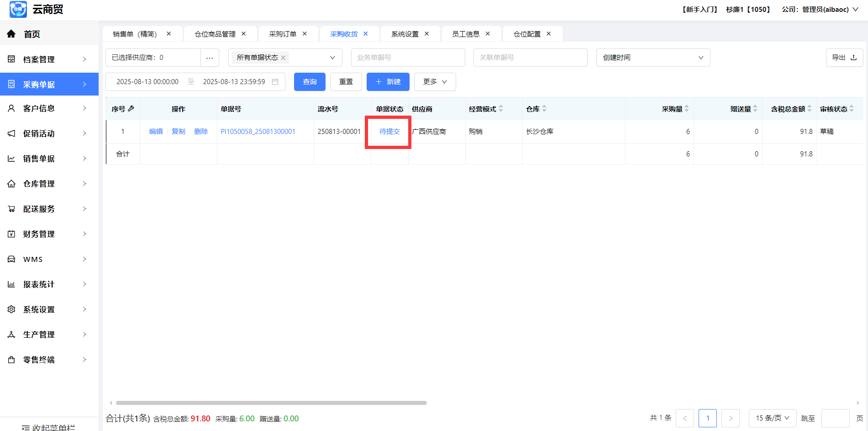
Task: Click the home icon in sidebar
Action: [x=11, y=34]
